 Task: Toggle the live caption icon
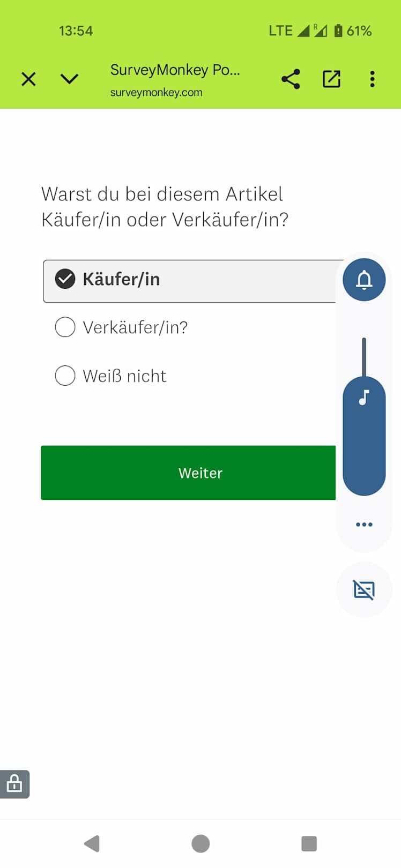click(364, 590)
